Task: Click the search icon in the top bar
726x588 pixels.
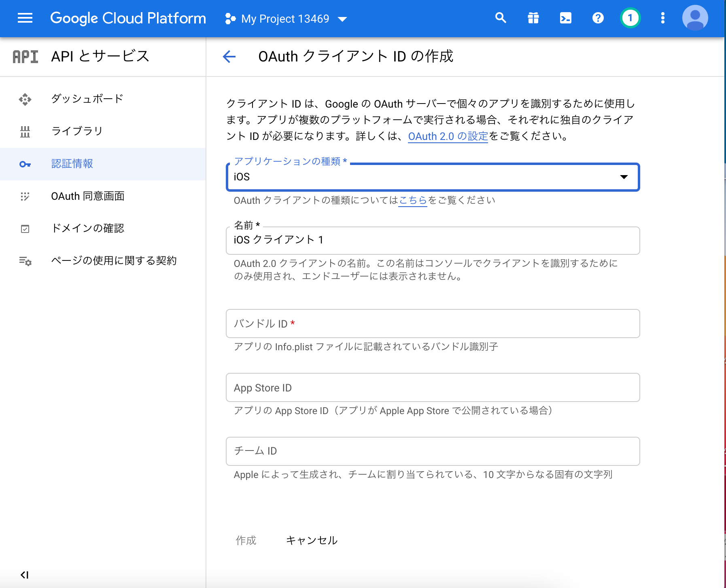Action: 501,18
